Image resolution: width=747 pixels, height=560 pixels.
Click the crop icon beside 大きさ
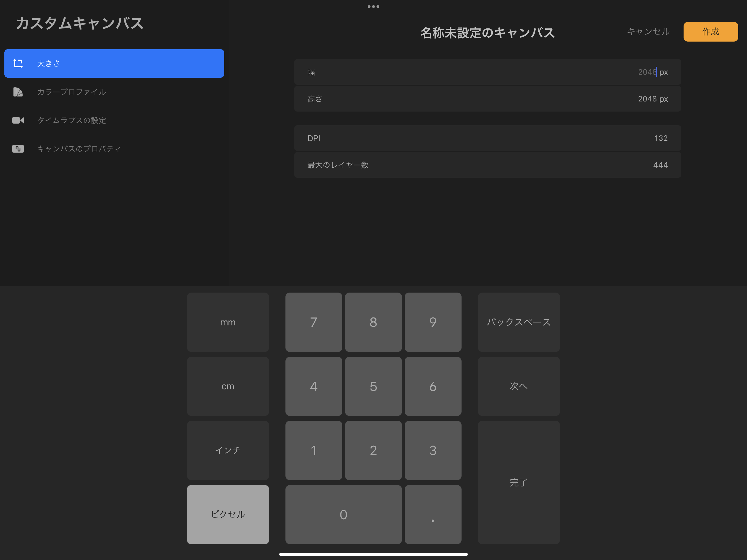coord(18,63)
